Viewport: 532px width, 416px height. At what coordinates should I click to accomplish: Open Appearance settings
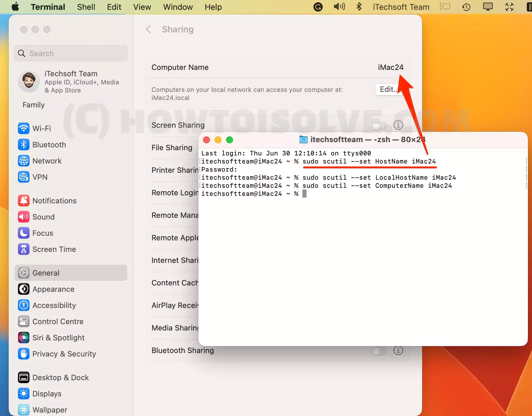tap(71, 289)
